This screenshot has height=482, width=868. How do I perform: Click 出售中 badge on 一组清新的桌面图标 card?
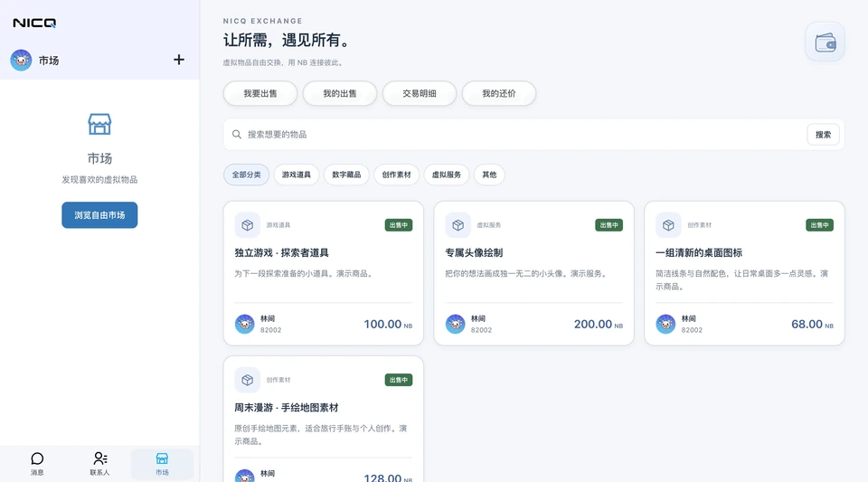tap(819, 225)
